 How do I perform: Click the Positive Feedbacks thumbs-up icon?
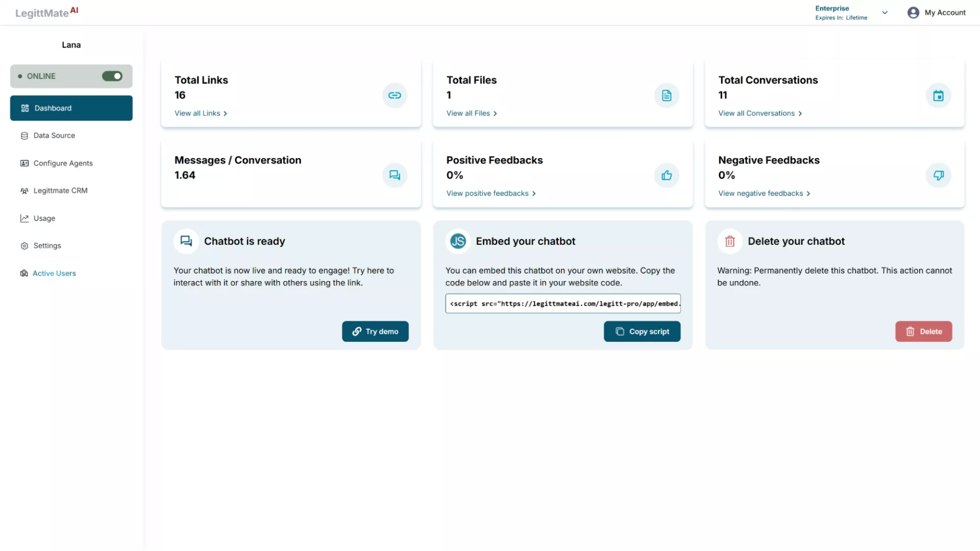pyautogui.click(x=667, y=176)
